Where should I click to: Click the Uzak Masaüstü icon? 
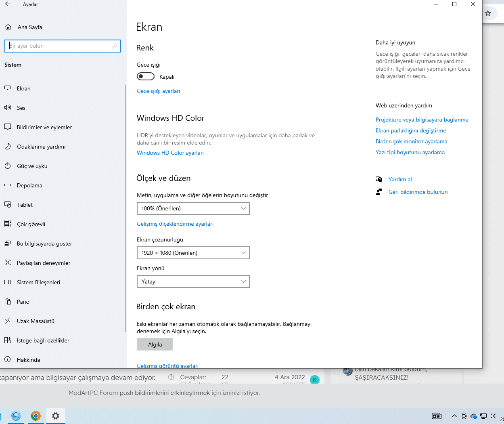[8, 321]
